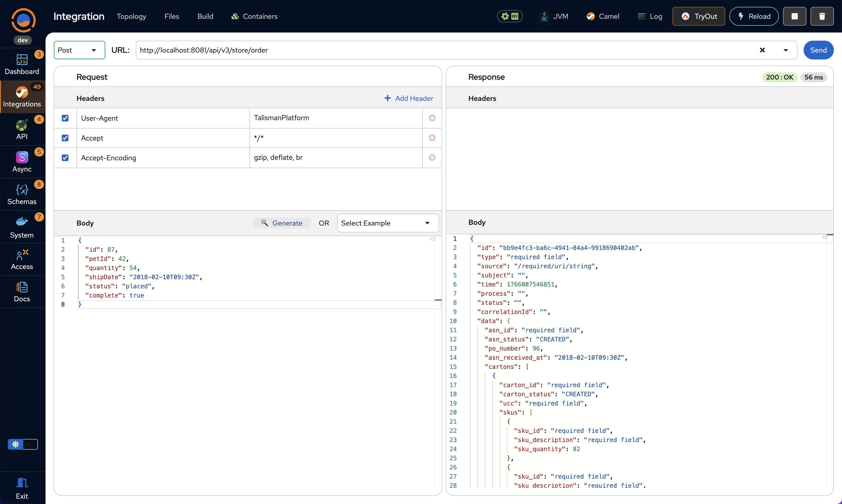Uncheck the Accept-Encoding header
842x504 pixels.
tap(65, 157)
